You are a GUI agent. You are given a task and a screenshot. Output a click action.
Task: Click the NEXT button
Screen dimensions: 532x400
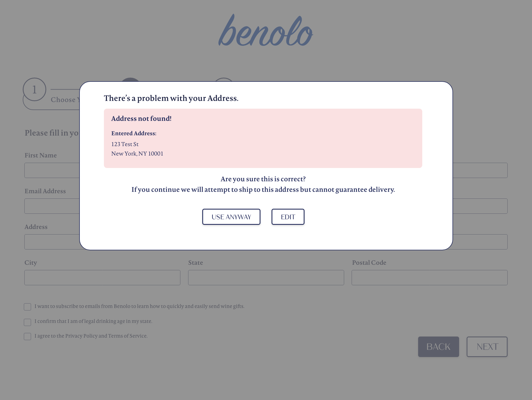click(x=487, y=347)
